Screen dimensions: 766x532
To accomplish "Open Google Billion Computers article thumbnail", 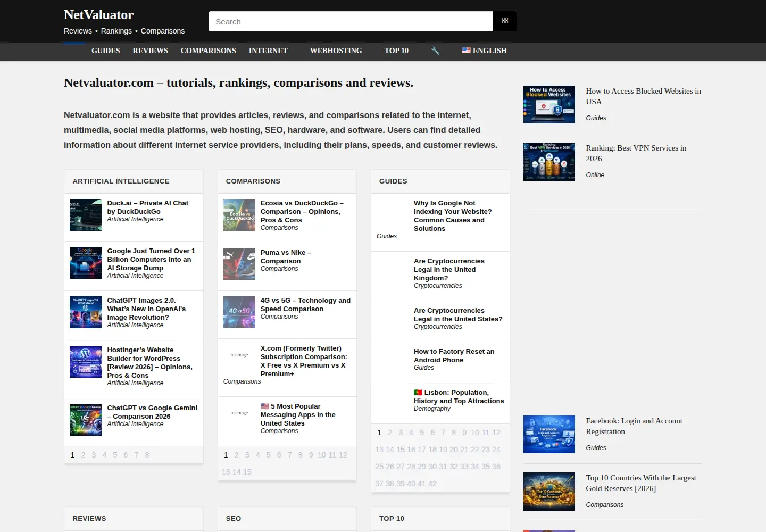I will point(86,263).
